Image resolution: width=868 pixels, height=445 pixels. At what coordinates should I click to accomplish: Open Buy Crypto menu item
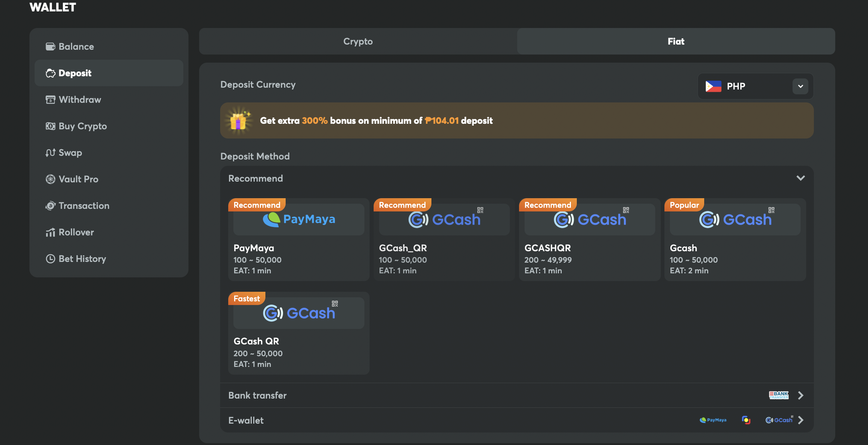[x=109, y=126]
